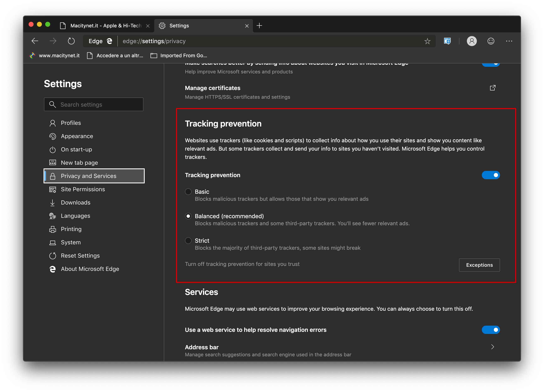Screen dimensions: 544x392
Task: Turn off the Tracking prevention toggle
Action: point(490,175)
